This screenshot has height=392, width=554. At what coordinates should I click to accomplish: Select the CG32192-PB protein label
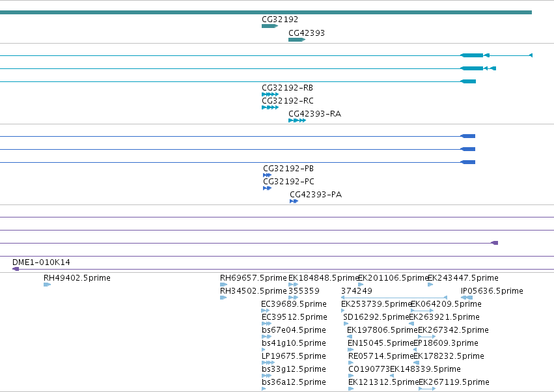pos(288,169)
